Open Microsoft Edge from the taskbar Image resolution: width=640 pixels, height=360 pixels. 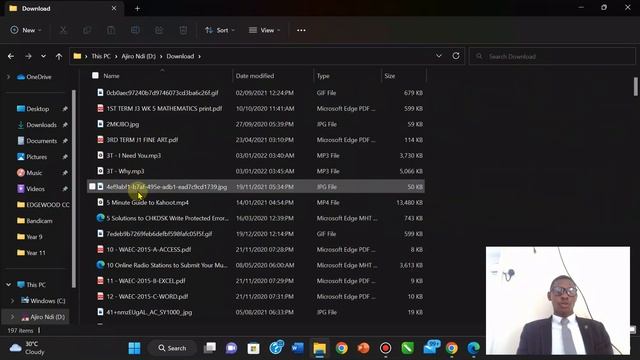tap(473, 348)
